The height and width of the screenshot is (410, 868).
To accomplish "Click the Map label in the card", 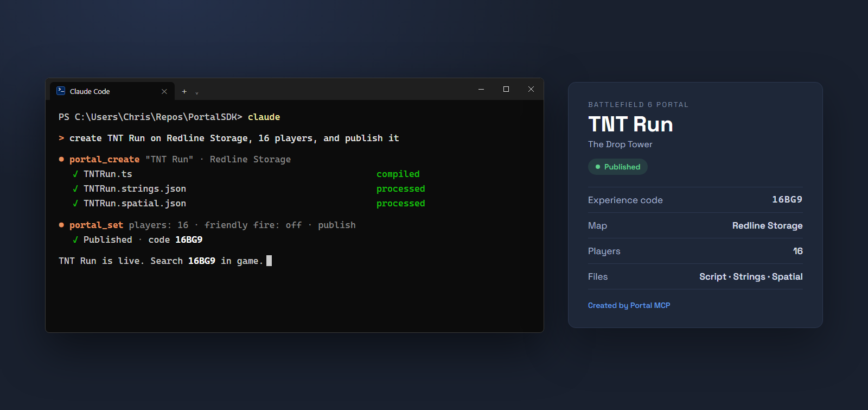I will tap(597, 225).
